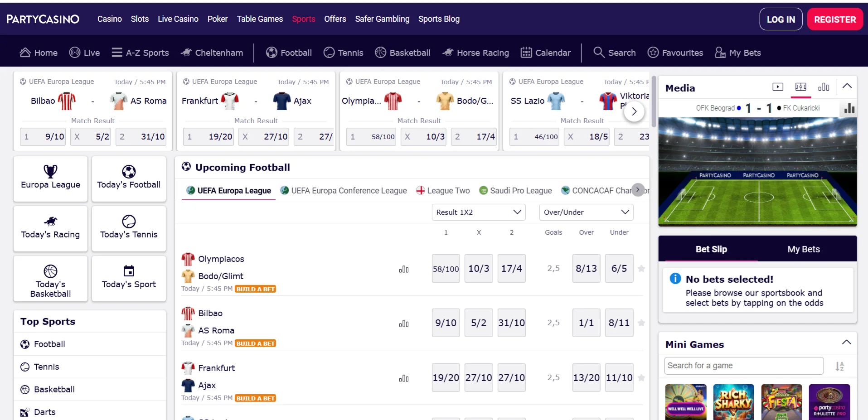Reveal more league tabs
Image resolution: width=868 pixels, height=420 pixels.
tap(638, 189)
